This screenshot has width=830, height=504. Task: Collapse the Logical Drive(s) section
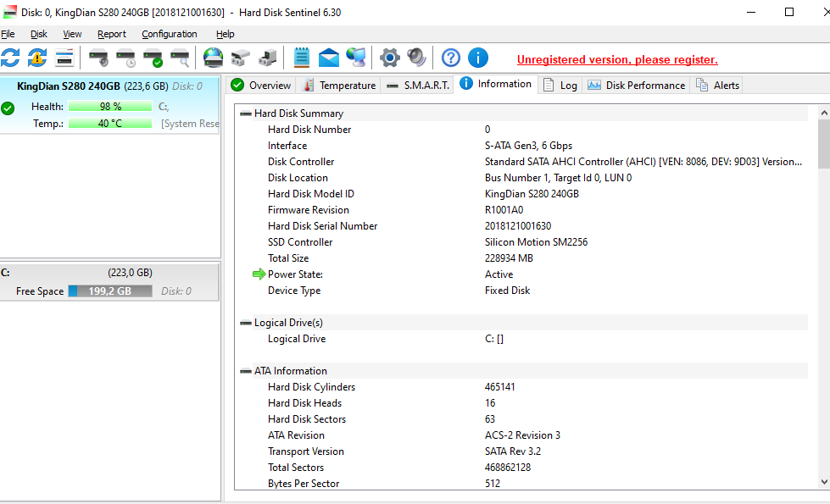click(x=246, y=323)
